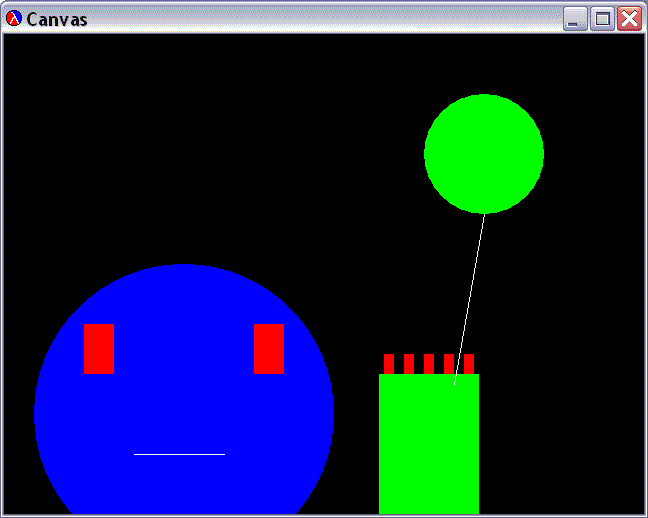Click the rightmost small red rectangle on green box
Screen dimensions: 648x518
coord(469,363)
